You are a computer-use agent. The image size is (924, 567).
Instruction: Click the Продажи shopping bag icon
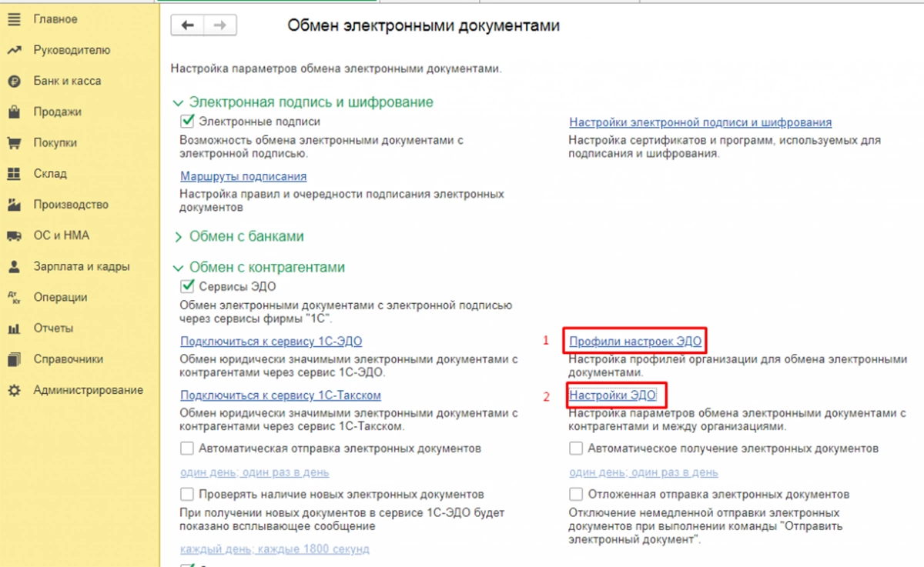(x=13, y=112)
